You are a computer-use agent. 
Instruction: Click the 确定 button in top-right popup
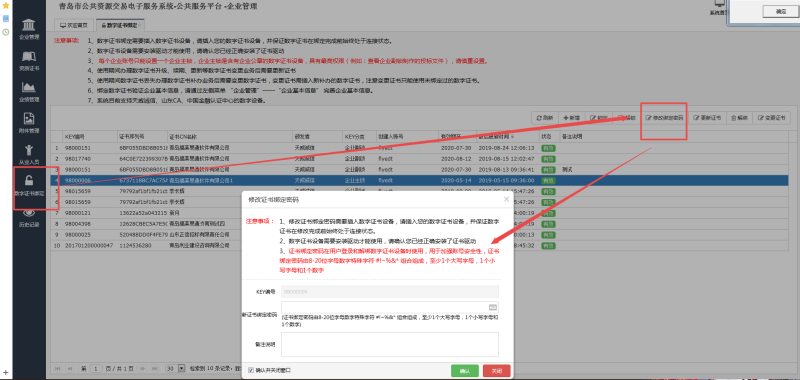[780, 11]
